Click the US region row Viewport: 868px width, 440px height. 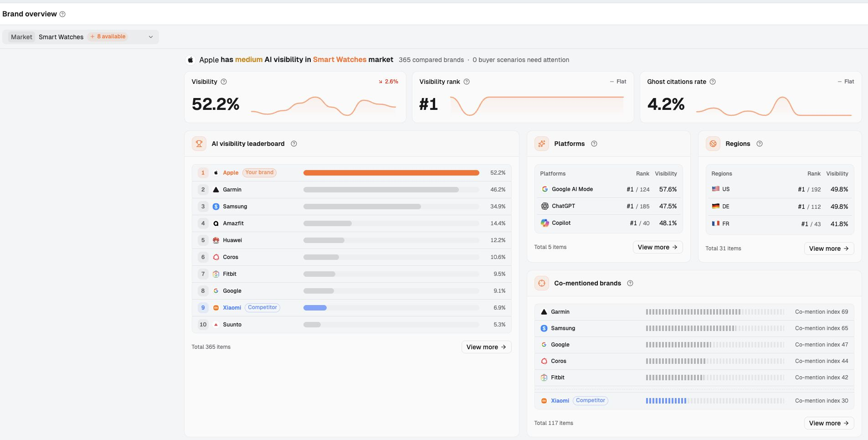780,189
